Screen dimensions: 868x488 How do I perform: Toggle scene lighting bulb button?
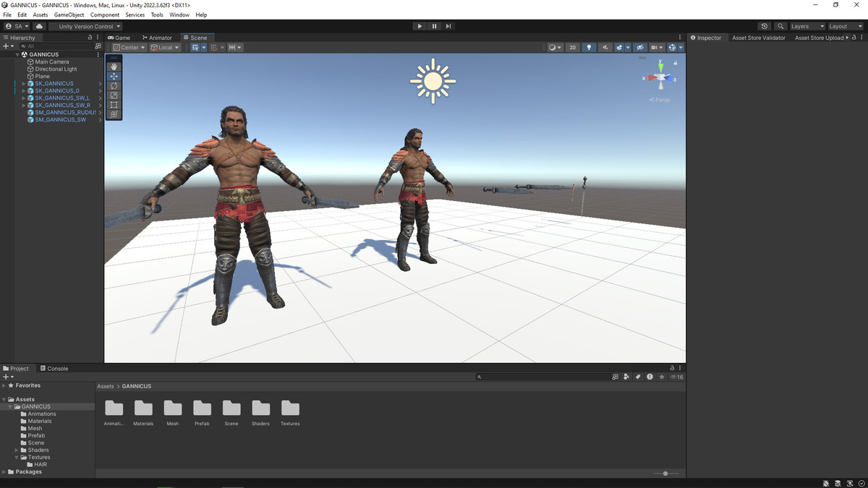(589, 48)
